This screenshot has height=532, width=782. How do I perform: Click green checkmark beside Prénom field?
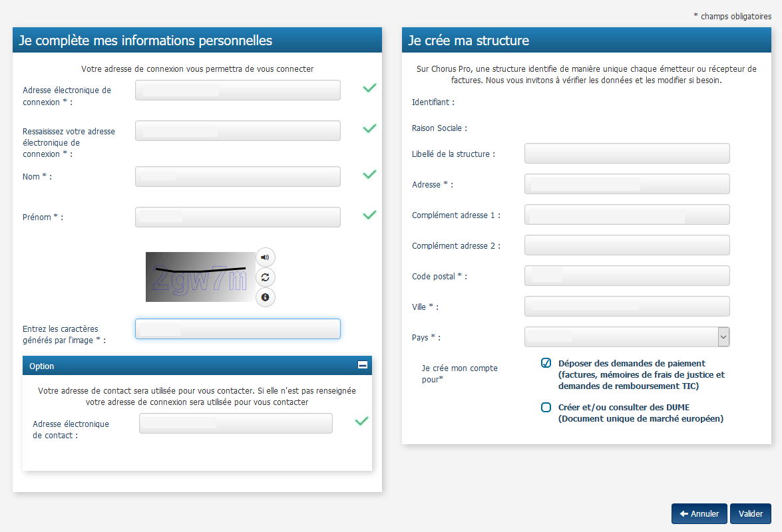point(369,215)
